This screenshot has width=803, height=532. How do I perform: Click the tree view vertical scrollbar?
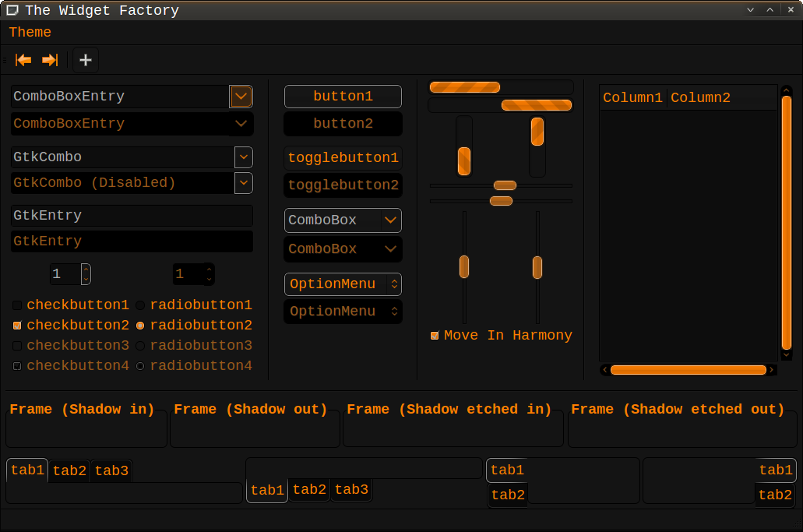(787, 224)
